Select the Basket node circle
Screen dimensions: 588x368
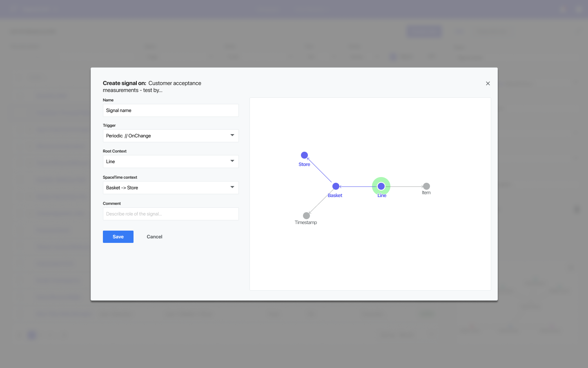(336, 186)
